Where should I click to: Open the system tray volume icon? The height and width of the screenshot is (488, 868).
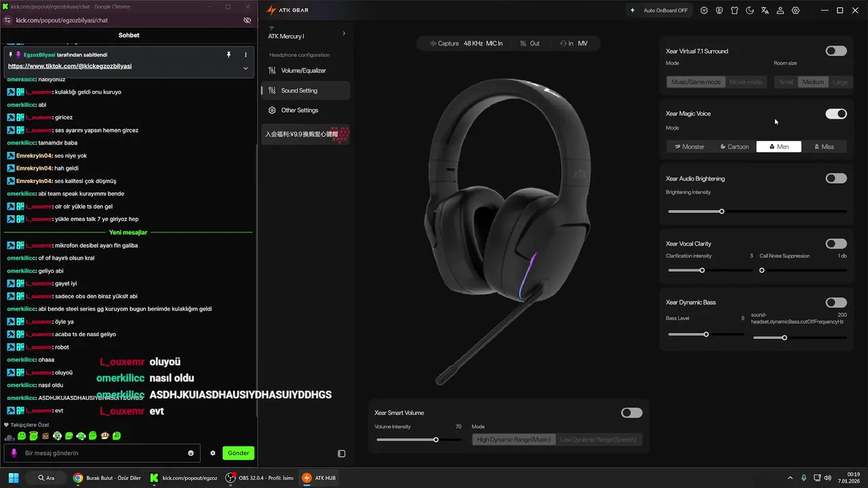[x=827, y=478]
